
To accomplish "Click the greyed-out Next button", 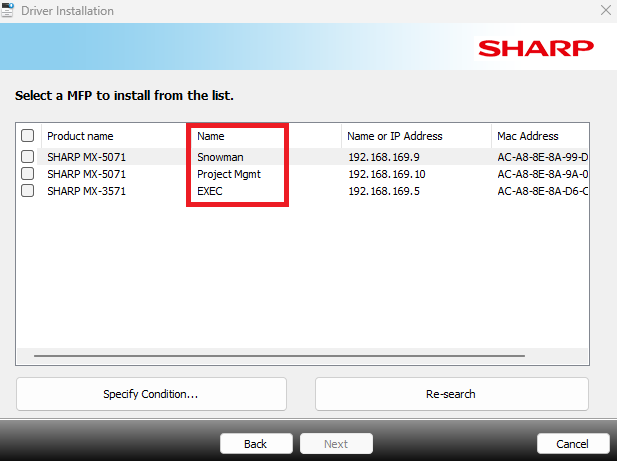I will [336, 444].
